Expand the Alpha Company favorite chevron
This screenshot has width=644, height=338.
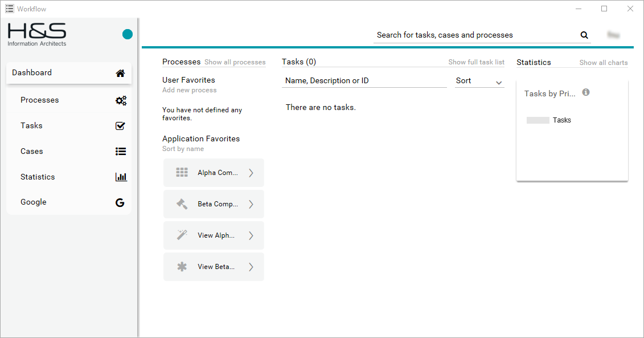[251, 173]
